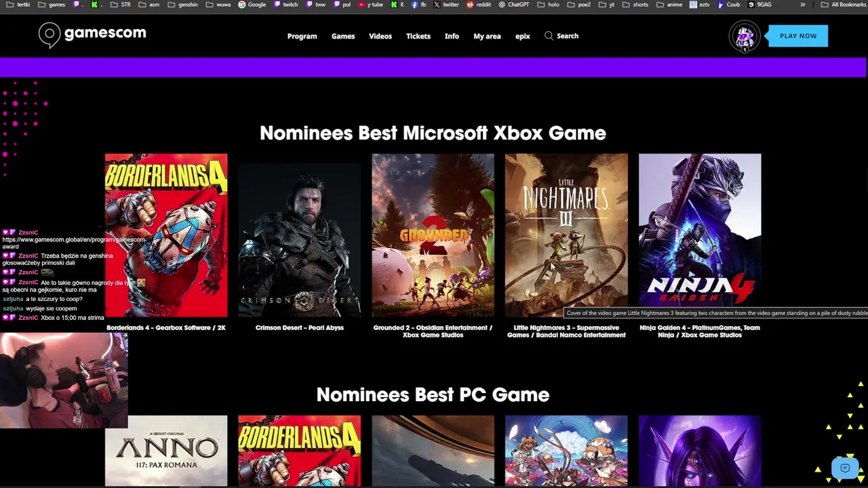Open the Borderlands 4 PC nominee cover

coord(299,451)
